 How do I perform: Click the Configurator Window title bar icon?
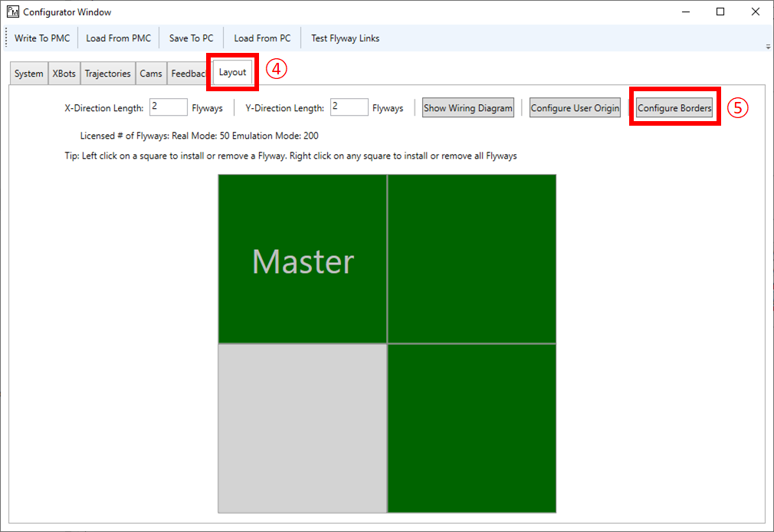pos(12,11)
